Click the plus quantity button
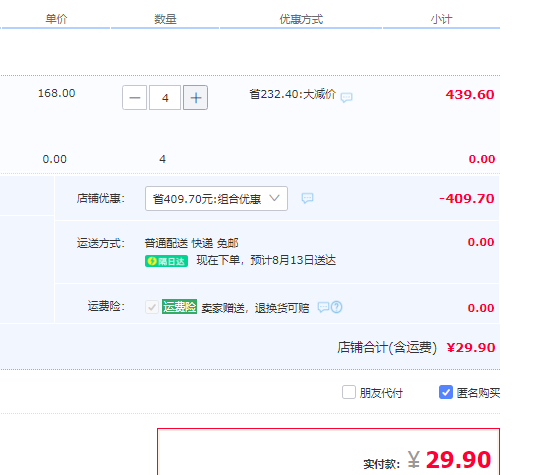The image size is (535, 475). point(196,98)
